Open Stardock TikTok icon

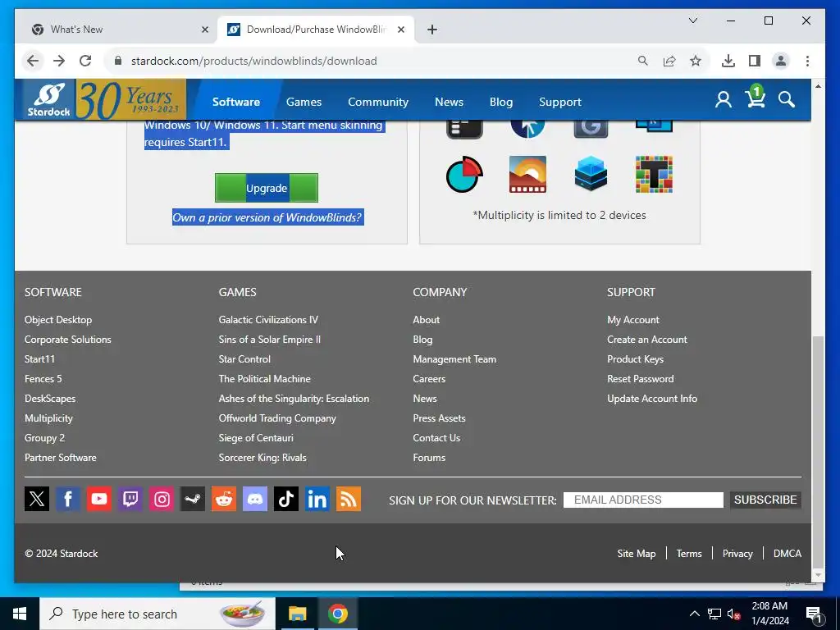click(x=286, y=499)
